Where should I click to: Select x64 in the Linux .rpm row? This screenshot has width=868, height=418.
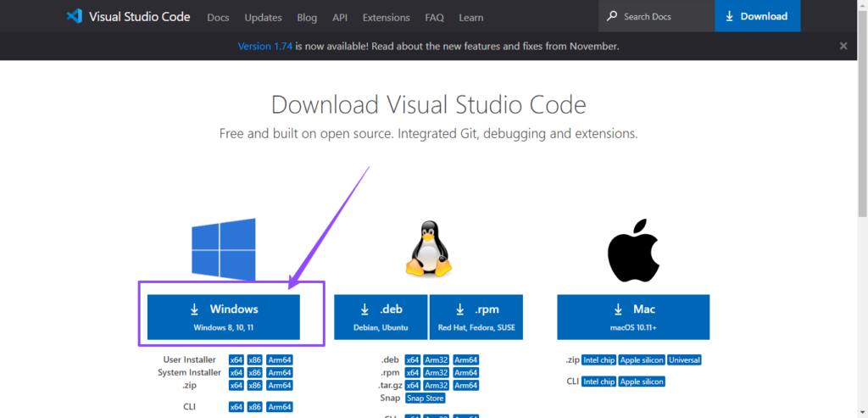(413, 372)
